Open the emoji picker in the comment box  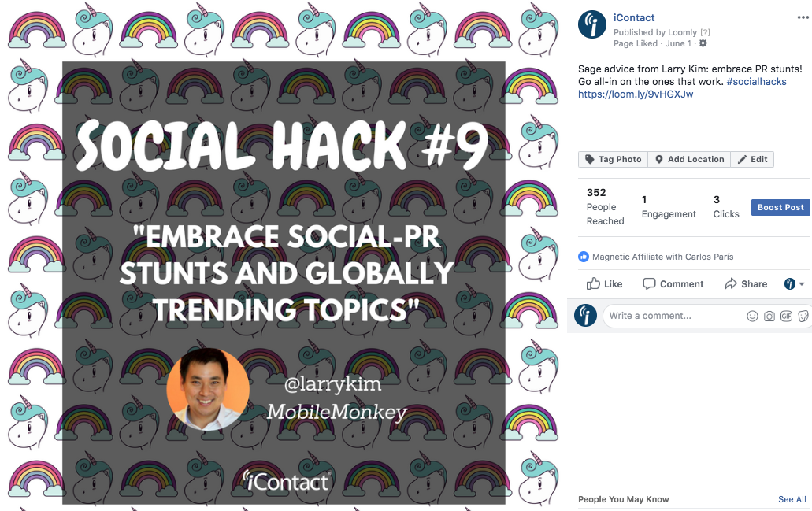pyautogui.click(x=752, y=316)
